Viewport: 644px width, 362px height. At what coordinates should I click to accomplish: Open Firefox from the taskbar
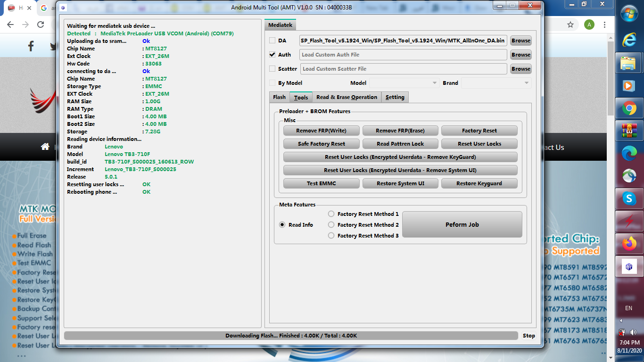(629, 244)
